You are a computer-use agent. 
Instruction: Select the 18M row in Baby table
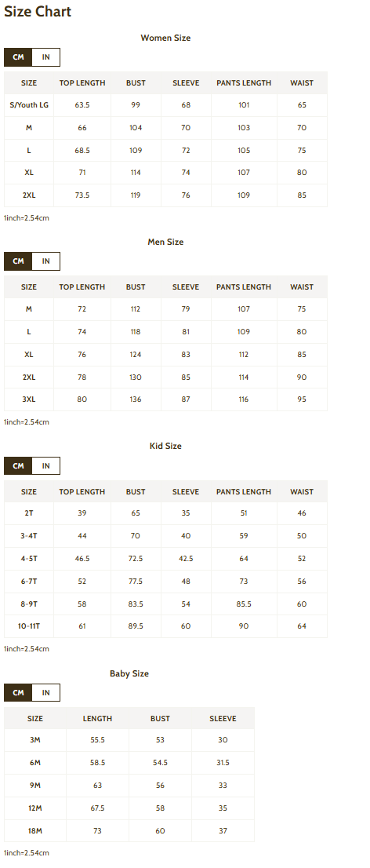click(129, 831)
